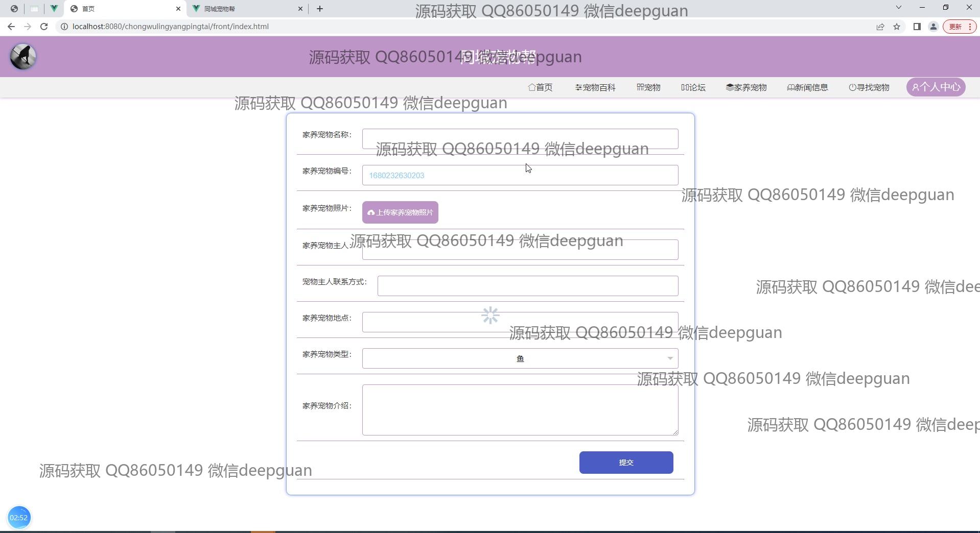Click the 提交 submit button
The width and height of the screenshot is (980, 533).
(x=626, y=463)
